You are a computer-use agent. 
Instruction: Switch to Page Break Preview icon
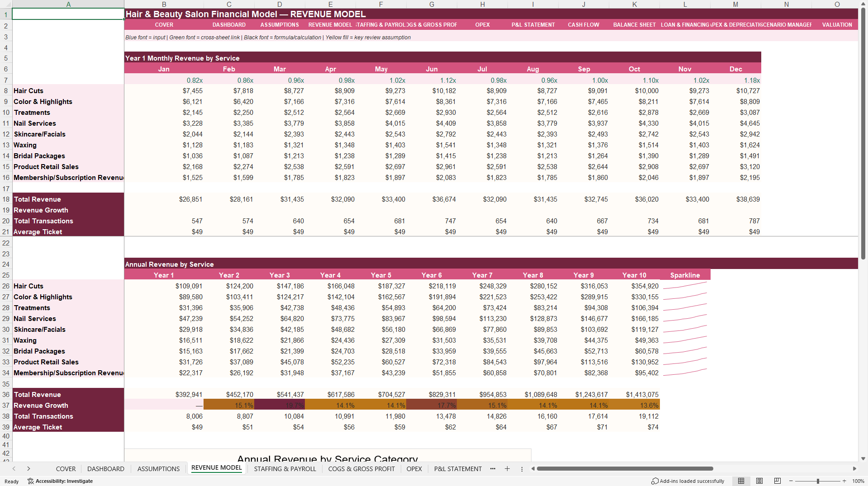point(778,481)
